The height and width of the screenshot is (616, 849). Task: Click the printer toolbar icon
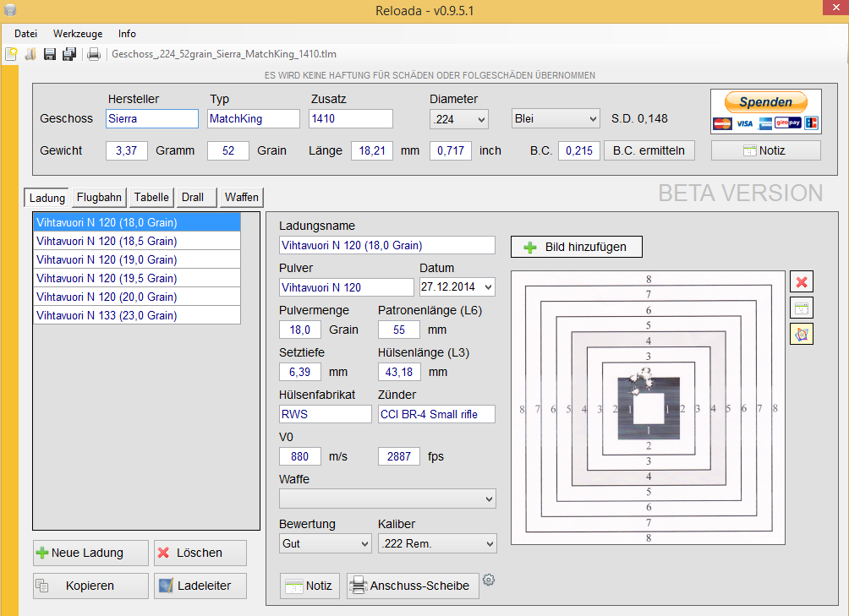(x=94, y=54)
